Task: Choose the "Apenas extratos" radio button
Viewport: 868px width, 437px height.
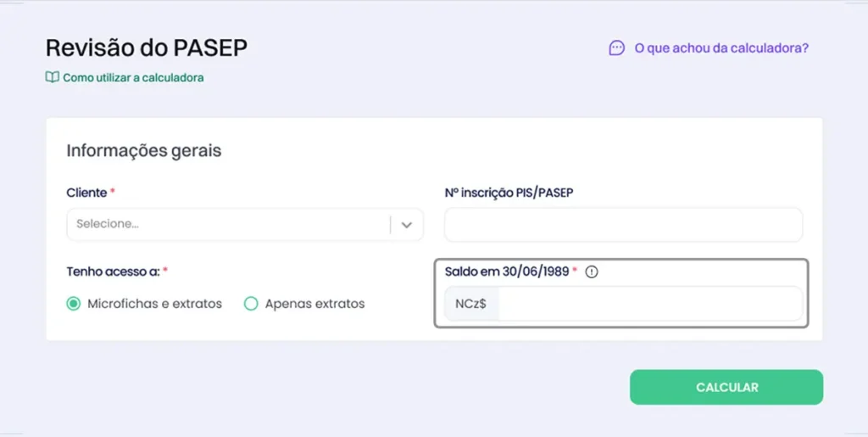Action: click(251, 304)
